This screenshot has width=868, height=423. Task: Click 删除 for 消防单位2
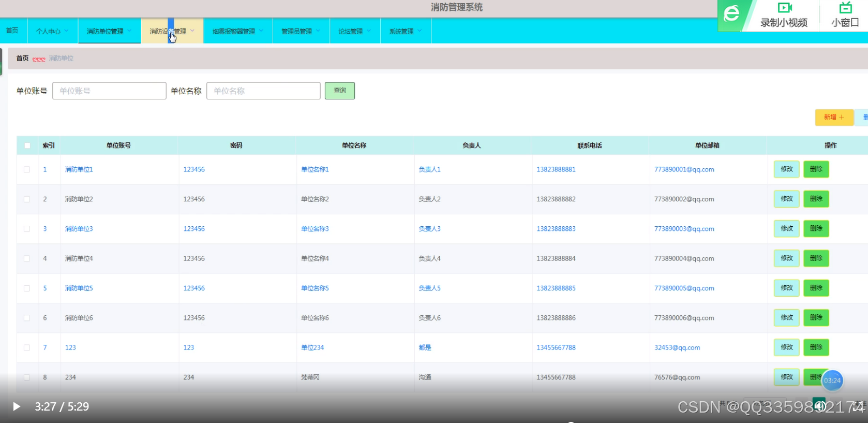(816, 199)
